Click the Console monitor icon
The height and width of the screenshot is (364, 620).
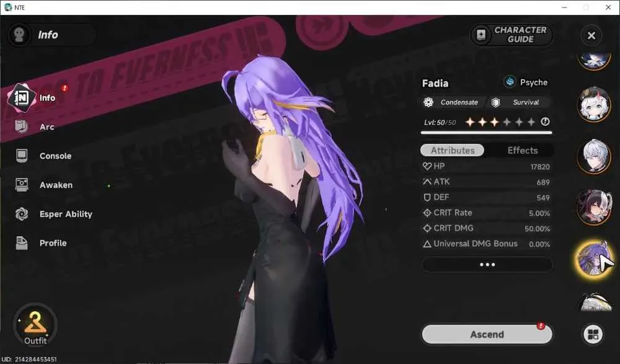click(22, 156)
